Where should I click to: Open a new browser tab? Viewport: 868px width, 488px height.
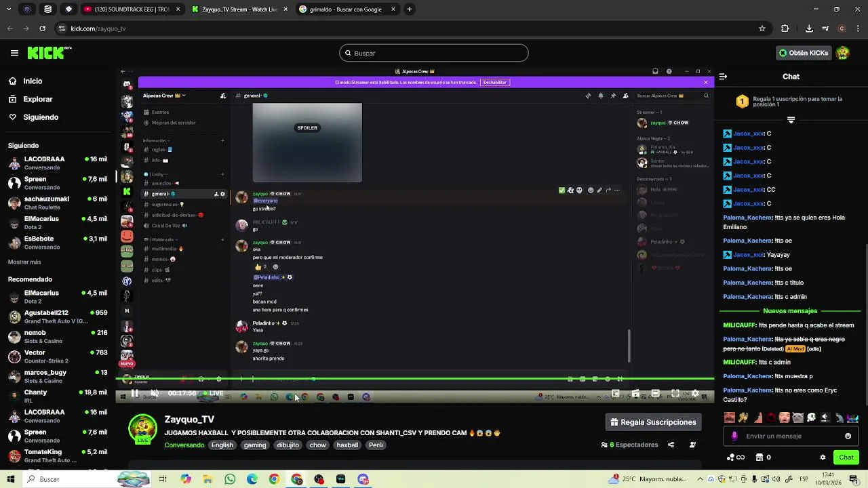pos(410,9)
